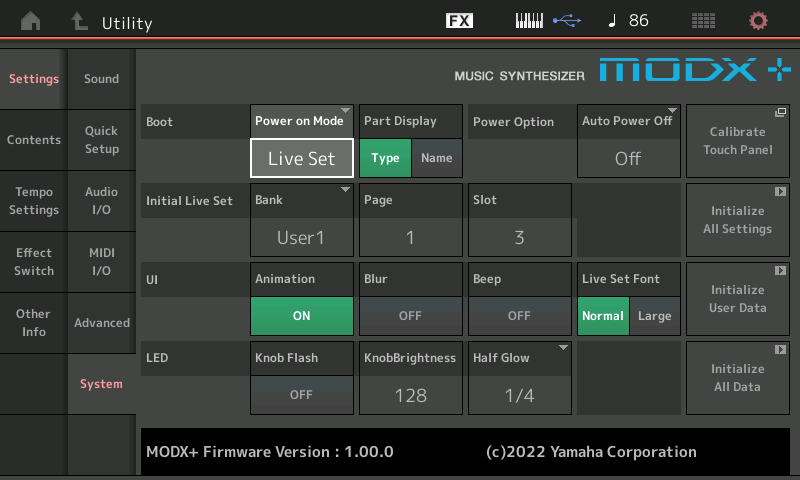
Task: Switch to the Contents tab
Action: click(34, 140)
